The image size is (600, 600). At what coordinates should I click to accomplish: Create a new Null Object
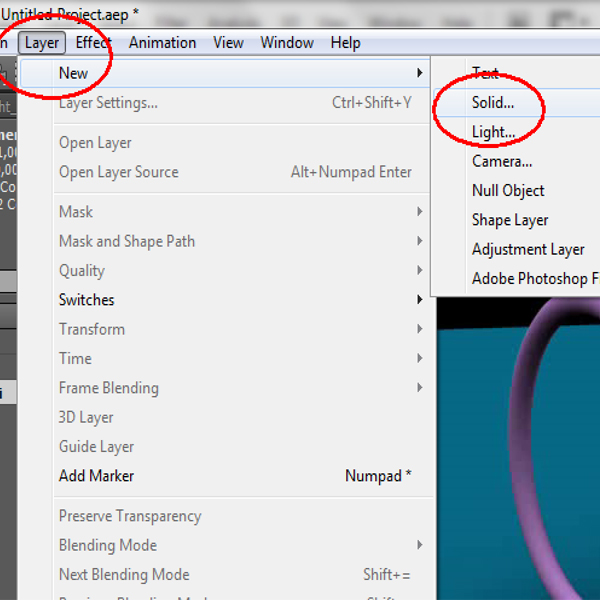(508, 190)
